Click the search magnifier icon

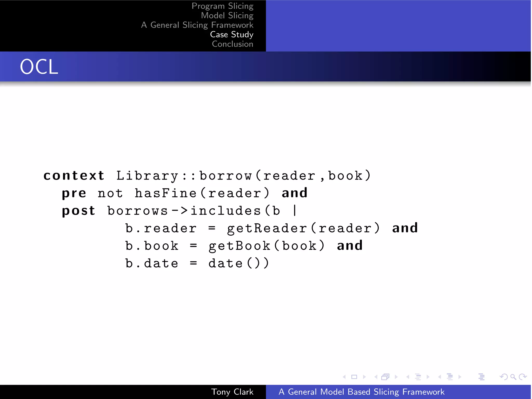(x=513, y=377)
